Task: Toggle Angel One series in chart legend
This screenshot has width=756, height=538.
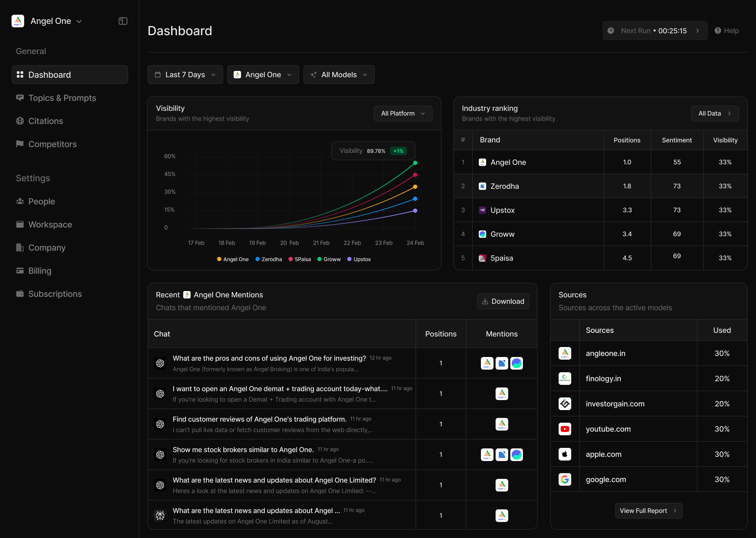Action: click(233, 259)
